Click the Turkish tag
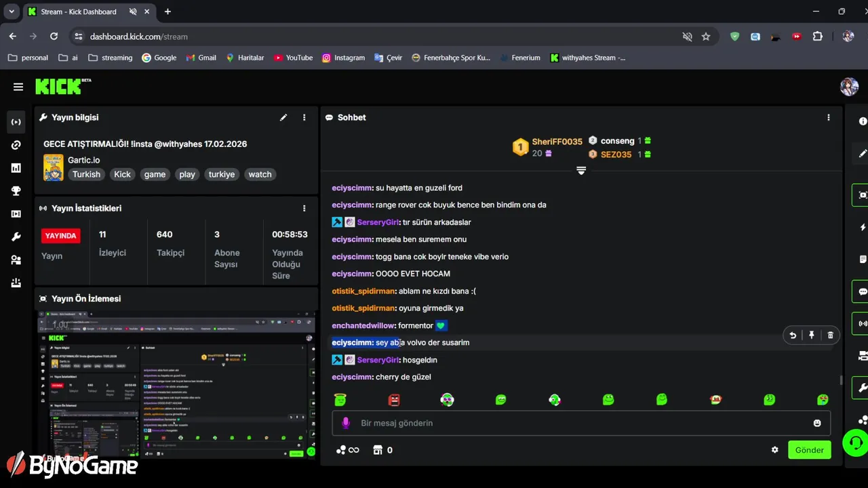This screenshot has height=488, width=868. coord(86,174)
